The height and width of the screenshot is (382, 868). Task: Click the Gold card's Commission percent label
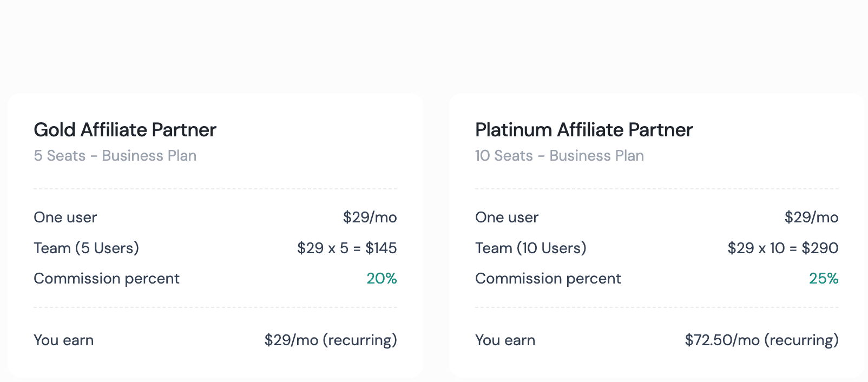[x=107, y=279]
